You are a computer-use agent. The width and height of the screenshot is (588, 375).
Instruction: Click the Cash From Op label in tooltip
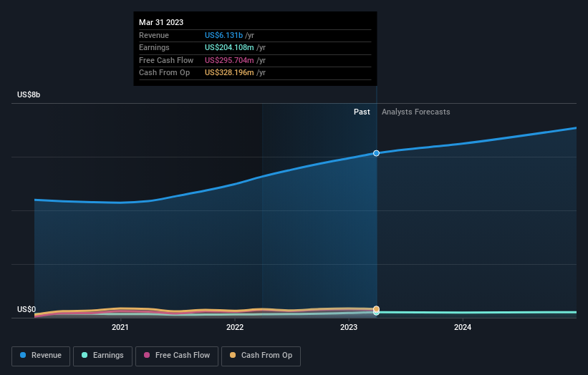[x=164, y=73]
